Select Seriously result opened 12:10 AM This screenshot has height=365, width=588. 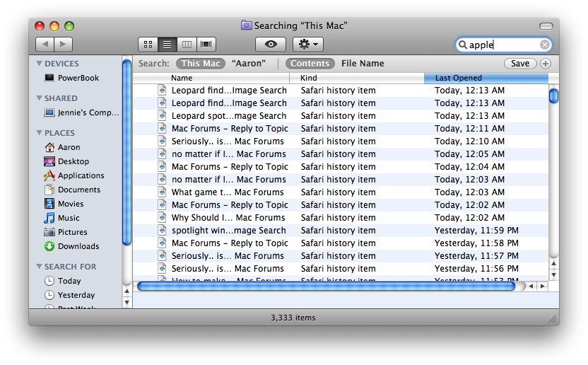[341, 141]
